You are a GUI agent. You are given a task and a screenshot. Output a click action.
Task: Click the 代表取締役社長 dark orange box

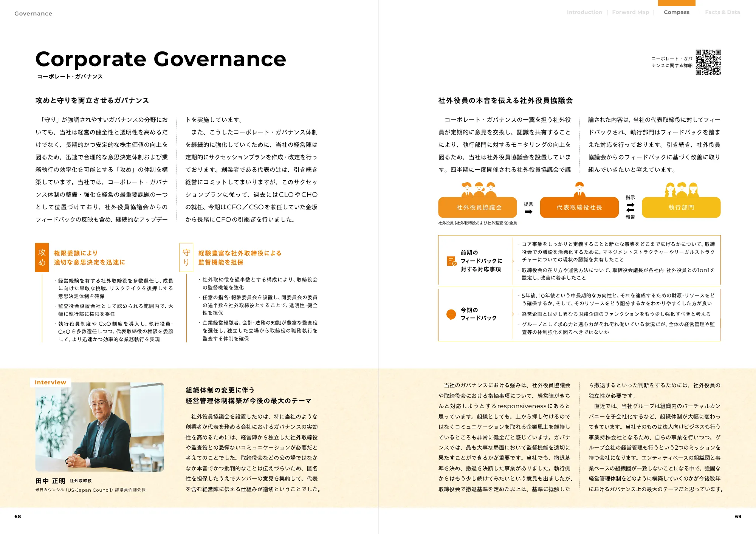(579, 207)
